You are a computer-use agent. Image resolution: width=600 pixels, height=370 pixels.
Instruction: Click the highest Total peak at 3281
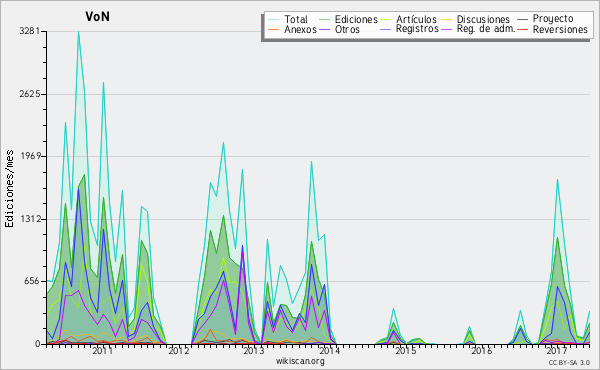pos(78,32)
